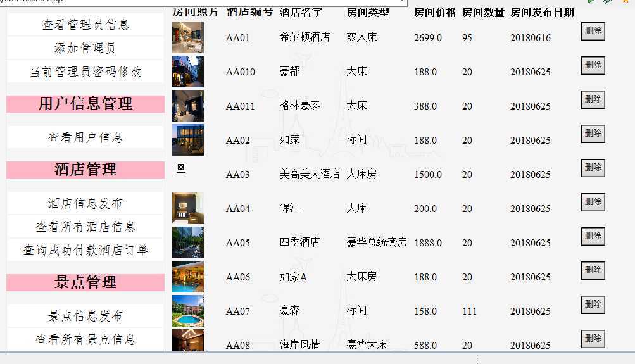Click the 四季酒店 room photo thumbnail
The image size is (635, 364).
point(188,242)
